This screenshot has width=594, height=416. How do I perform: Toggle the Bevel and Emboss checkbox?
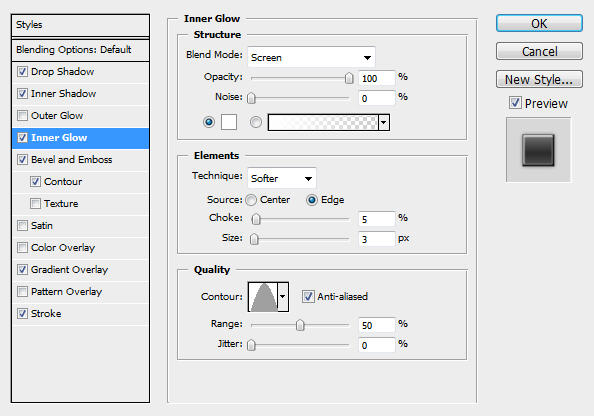click(x=22, y=159)
